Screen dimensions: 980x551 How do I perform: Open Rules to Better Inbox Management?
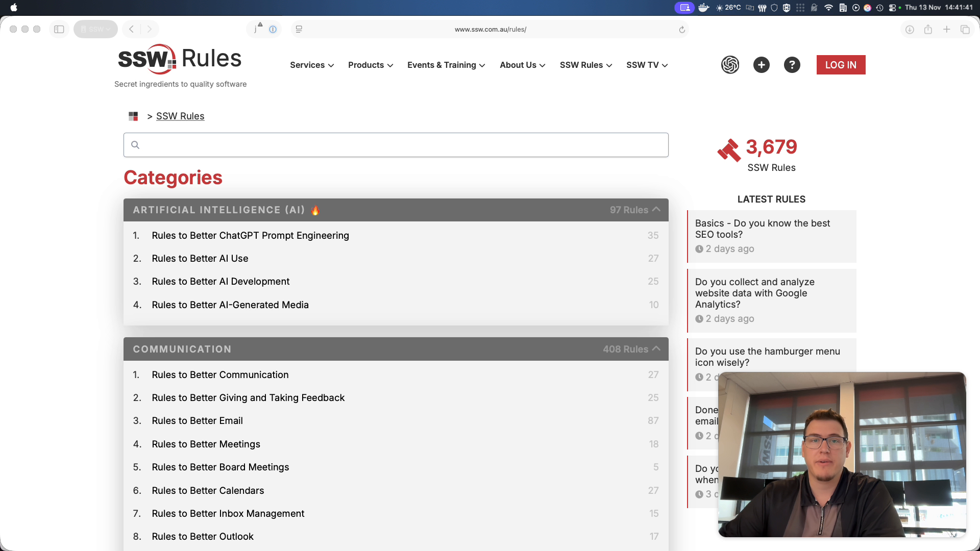click(x=228, y=514)
